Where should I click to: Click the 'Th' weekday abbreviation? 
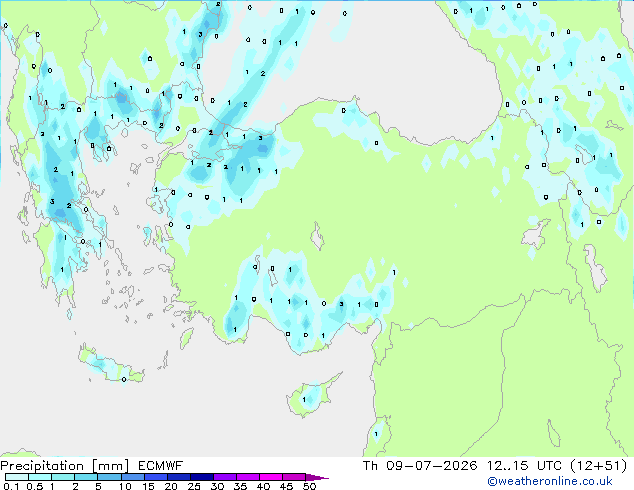click(x=370, y=466)
